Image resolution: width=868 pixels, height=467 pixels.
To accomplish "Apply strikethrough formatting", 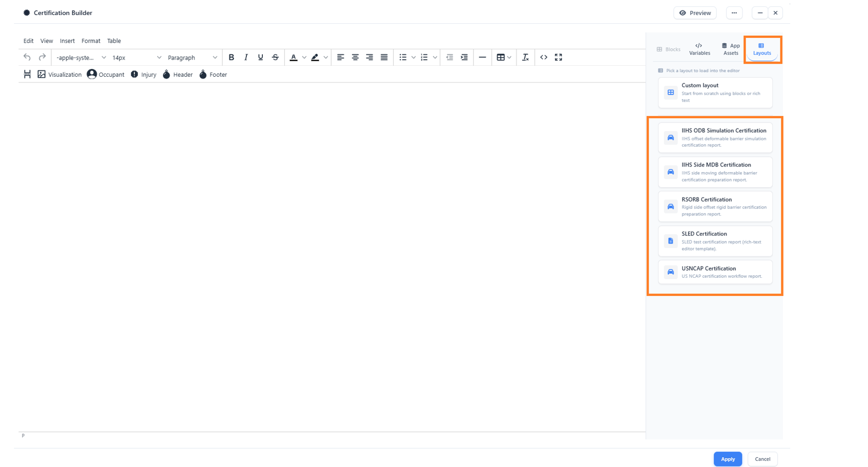I will click(x=275, y=58).
